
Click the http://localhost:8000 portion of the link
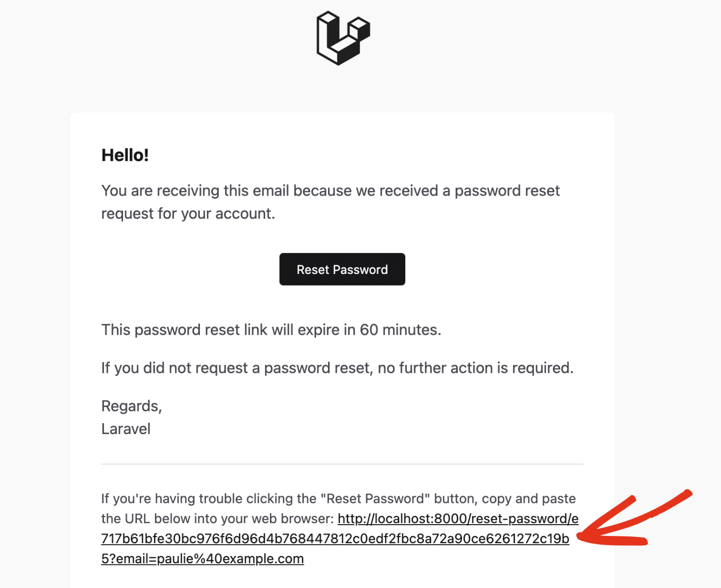point(402,518)
